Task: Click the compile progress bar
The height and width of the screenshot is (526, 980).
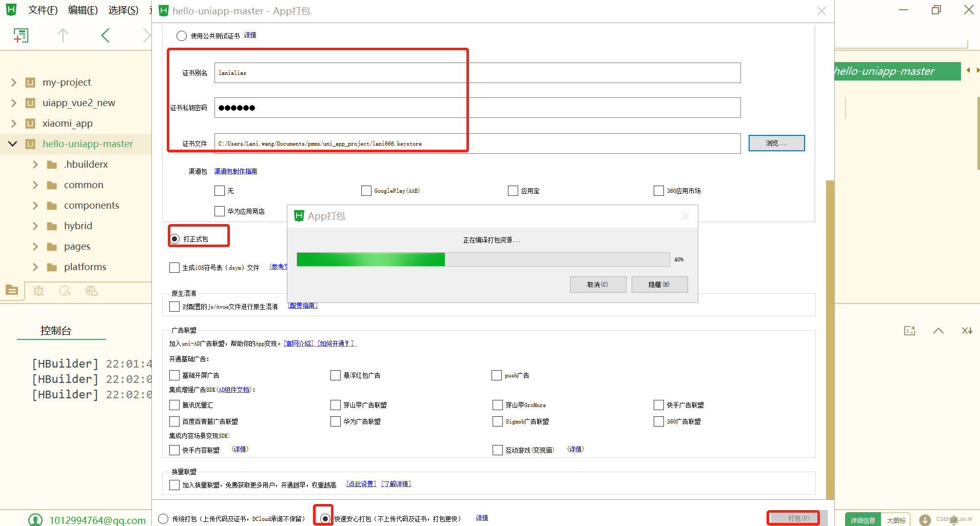Action: click(x=483, y=259)
